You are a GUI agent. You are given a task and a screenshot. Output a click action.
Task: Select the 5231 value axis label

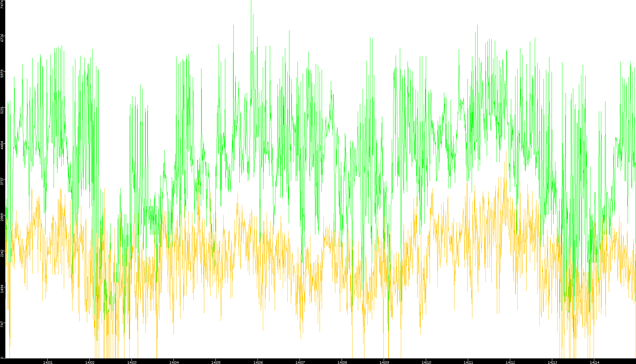click(x=2, y=110)
